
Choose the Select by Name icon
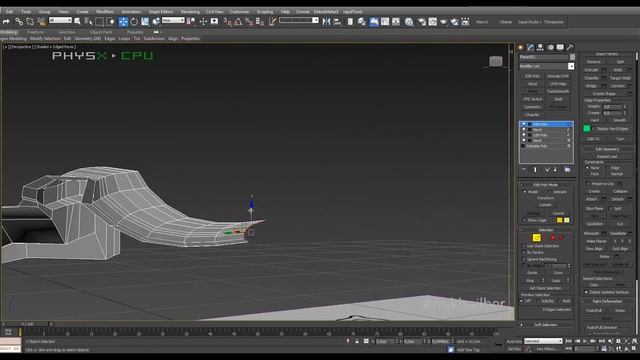(88, 22)
